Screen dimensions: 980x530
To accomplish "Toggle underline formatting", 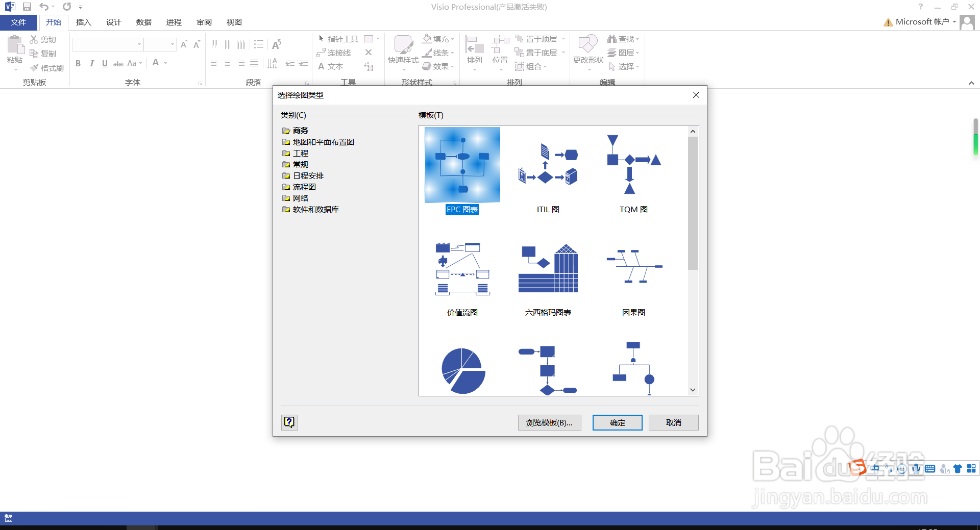I will (104, 63).
